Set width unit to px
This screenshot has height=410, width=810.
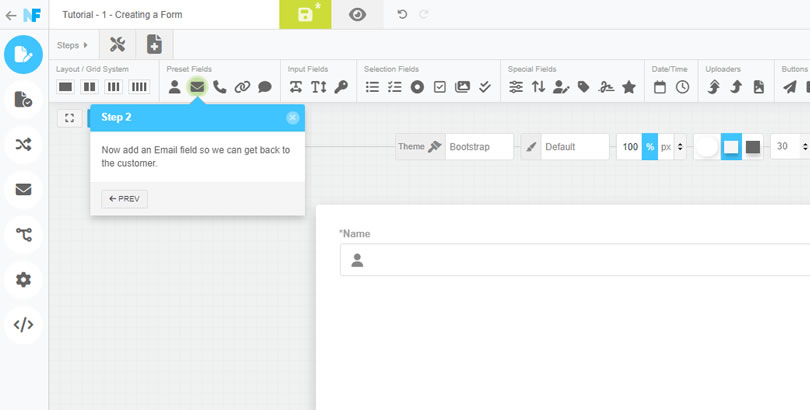click(x=666, y=147)
